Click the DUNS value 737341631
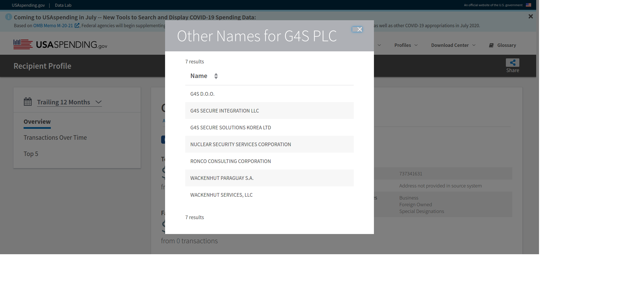 point(411,174)
